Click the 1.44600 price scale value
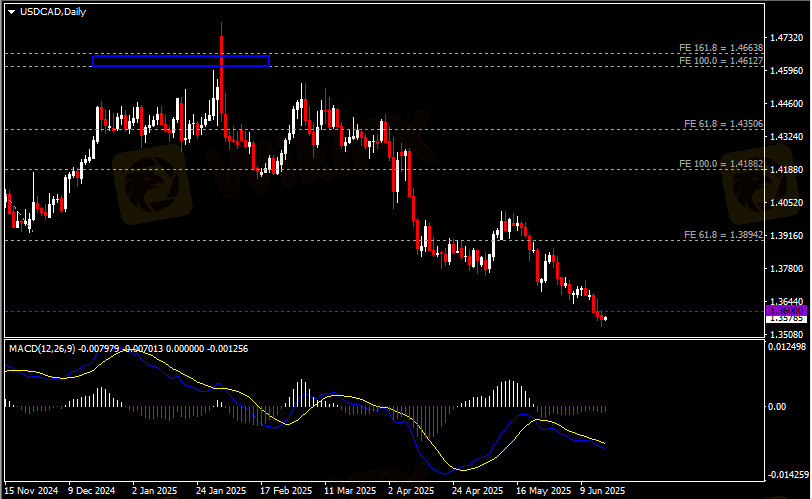The width and height of the screenshot is (812, 499). coord(787,104)
